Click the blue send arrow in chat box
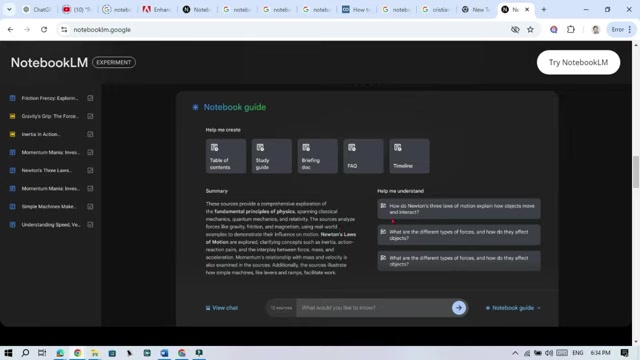Image resolution: width=640 pixels, height=360 pixels. (x=459, y=308)
